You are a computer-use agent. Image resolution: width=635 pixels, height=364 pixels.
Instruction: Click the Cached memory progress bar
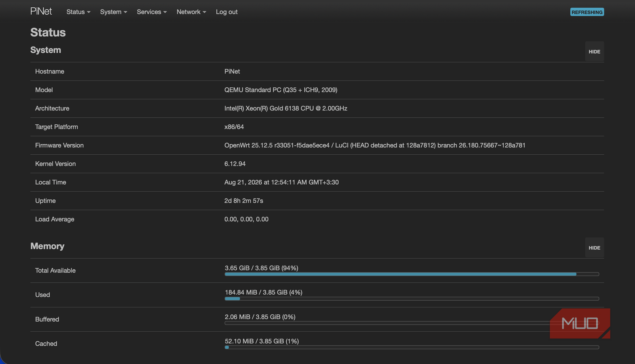(412, 347)
